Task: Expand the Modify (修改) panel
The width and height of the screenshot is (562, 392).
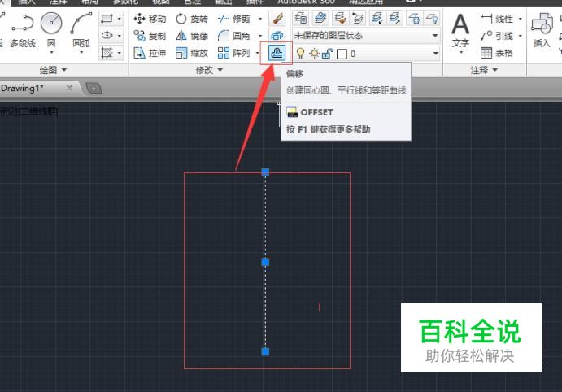Action: click(209, 70)
